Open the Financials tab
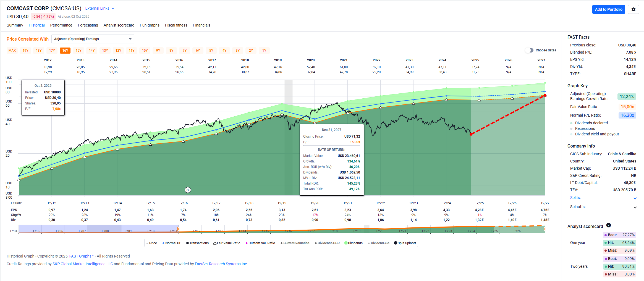 click(x=201, y=25)
